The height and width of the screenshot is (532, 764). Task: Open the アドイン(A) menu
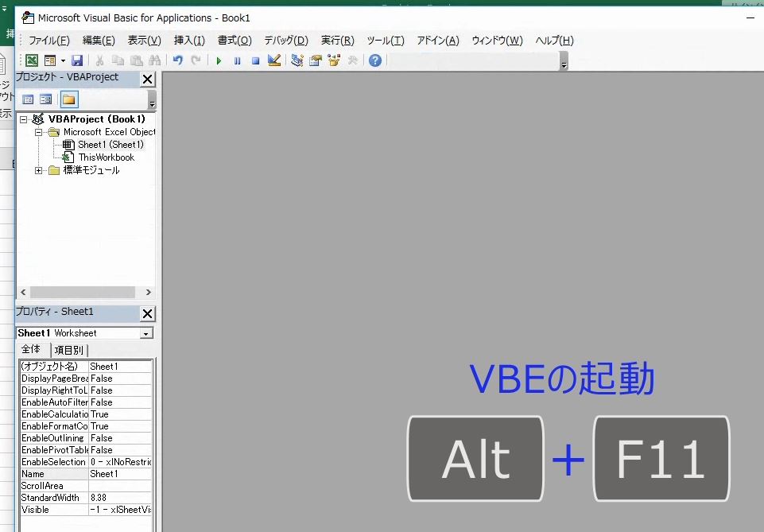pos(437,41)
